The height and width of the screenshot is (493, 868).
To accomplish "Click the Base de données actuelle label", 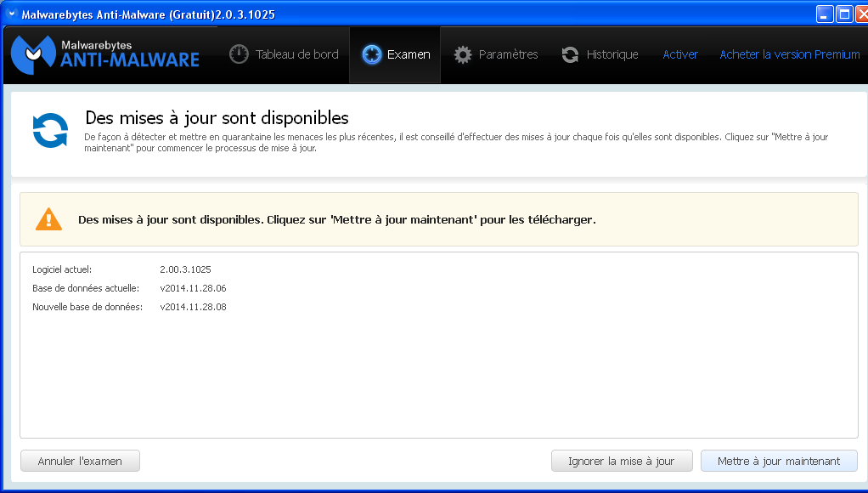I will (x=86, y=289).
